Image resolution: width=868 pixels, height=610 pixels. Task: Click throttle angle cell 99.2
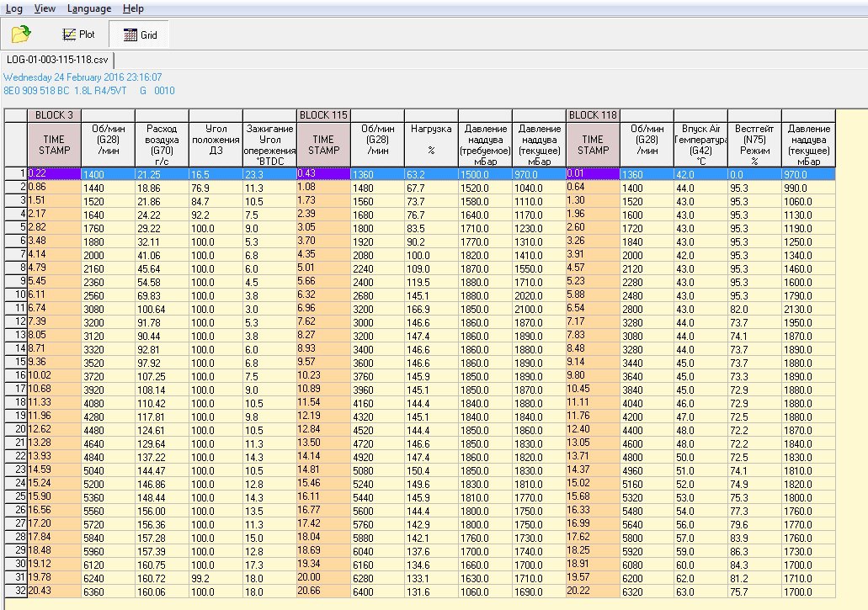tap(216, 579)
